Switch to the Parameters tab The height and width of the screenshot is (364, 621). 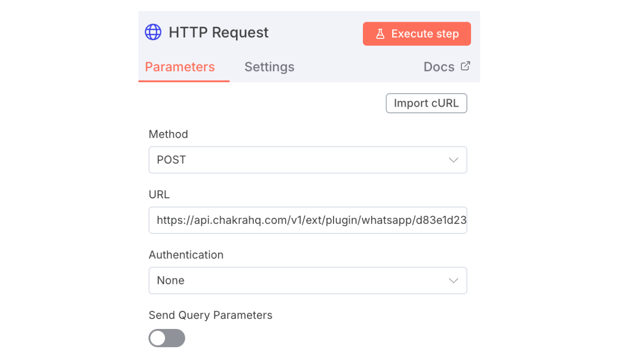[180, 67]
